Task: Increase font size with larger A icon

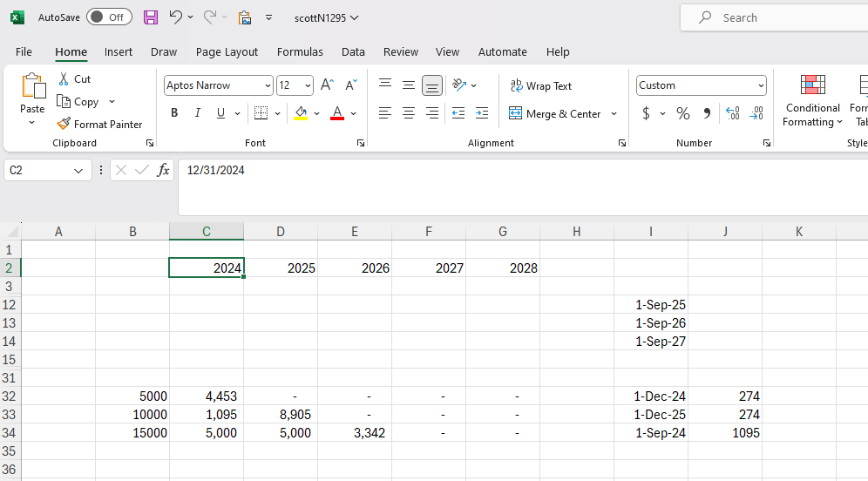Action: [327, 85]
